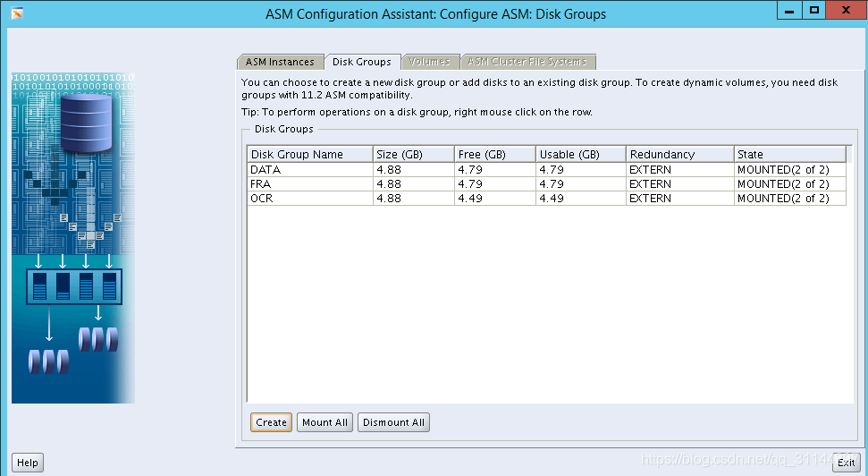Viewport: 868px width, 476px height.
Task: Click the State column header
Action: click(790, 154)
